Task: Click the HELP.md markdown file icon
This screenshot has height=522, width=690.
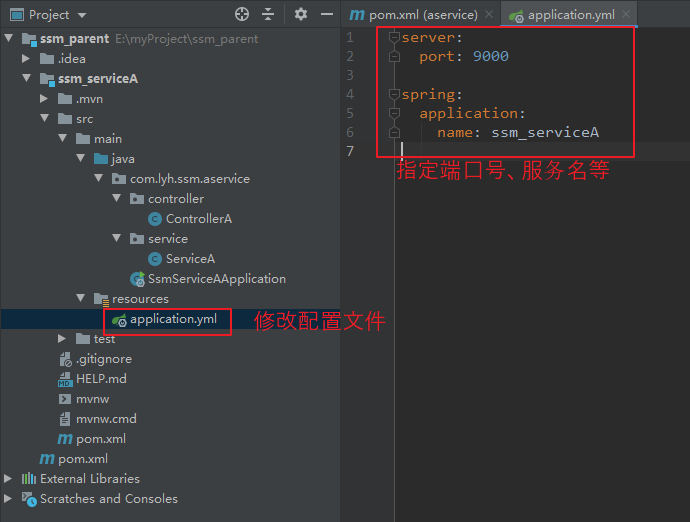Action: 65,379
